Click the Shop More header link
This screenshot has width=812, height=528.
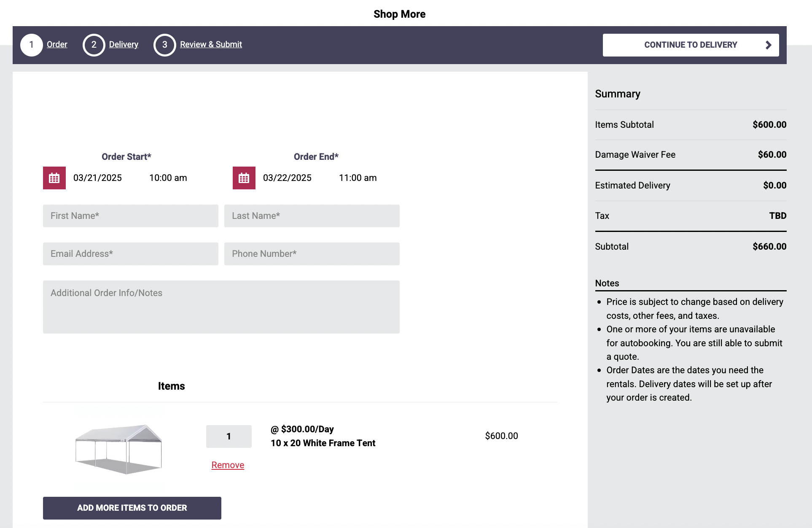pos(399,14)
